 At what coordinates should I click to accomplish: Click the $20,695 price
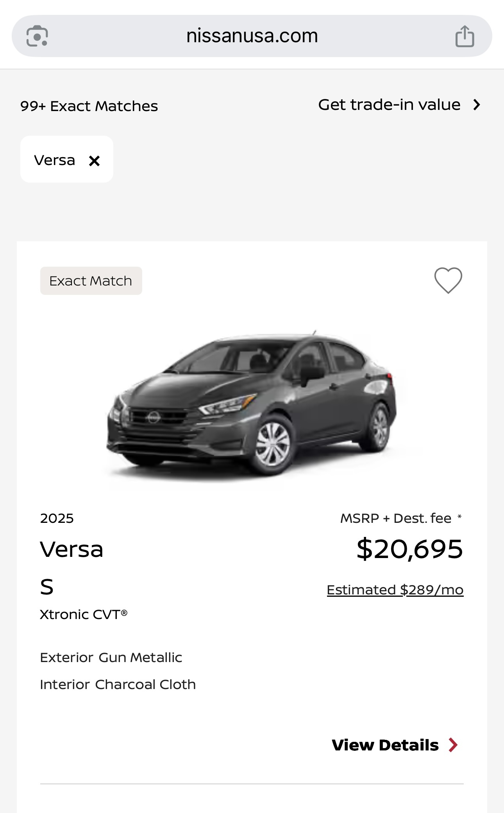[409, 549]
